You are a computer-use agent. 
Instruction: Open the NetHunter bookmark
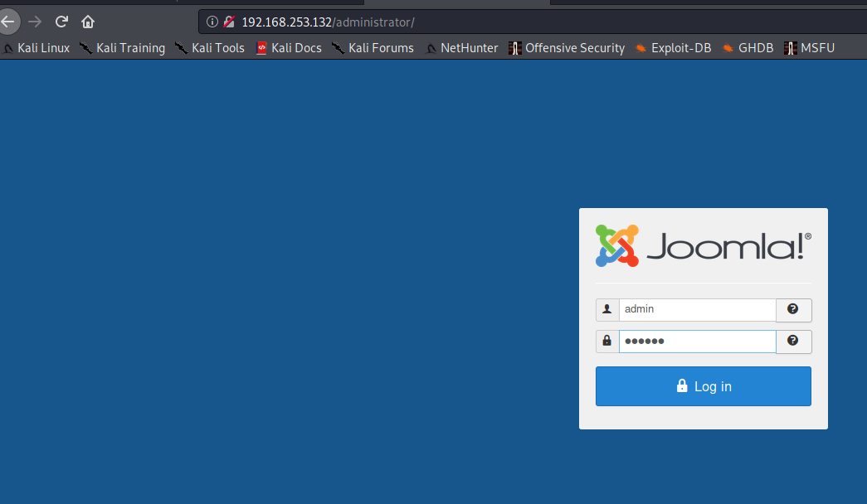pos(461,48)
